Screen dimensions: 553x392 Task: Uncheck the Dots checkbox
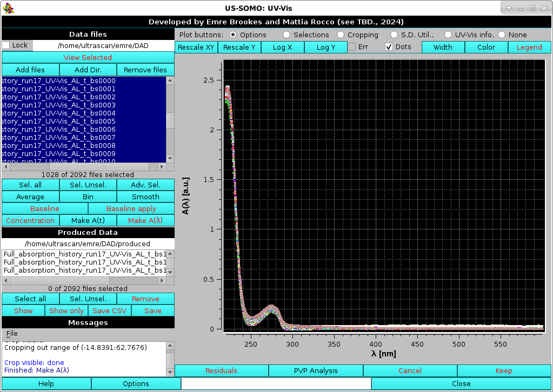click(389, 47)
